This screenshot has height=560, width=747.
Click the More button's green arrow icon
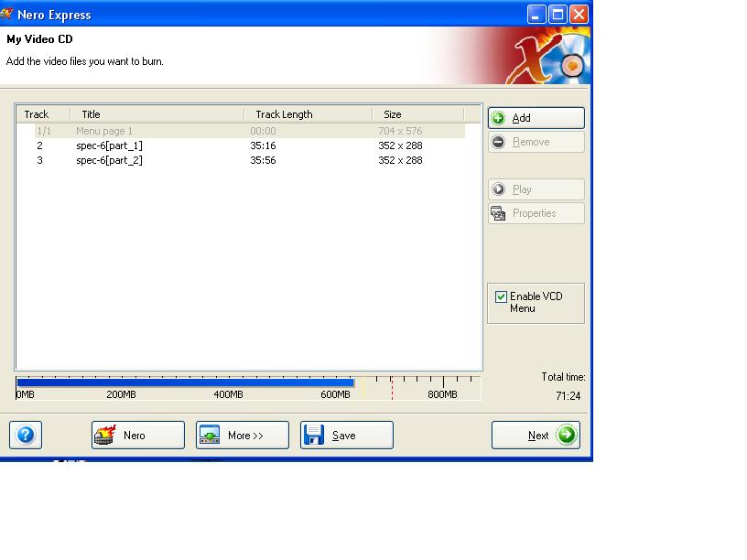coord(210,435)
